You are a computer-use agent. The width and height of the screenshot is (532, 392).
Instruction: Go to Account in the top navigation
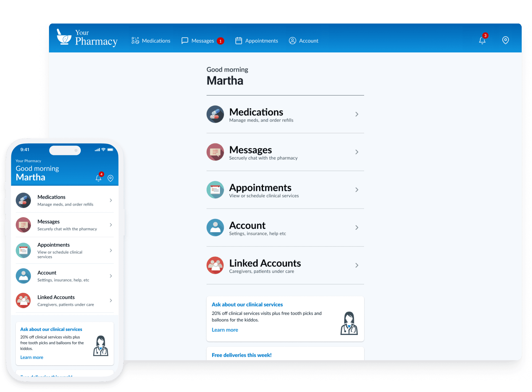tap(304, 41)
